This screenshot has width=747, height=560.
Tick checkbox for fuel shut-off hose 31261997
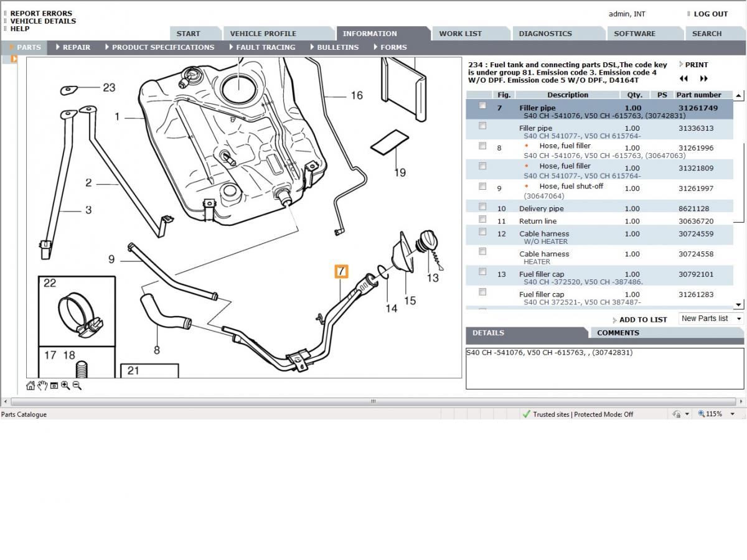482,186
